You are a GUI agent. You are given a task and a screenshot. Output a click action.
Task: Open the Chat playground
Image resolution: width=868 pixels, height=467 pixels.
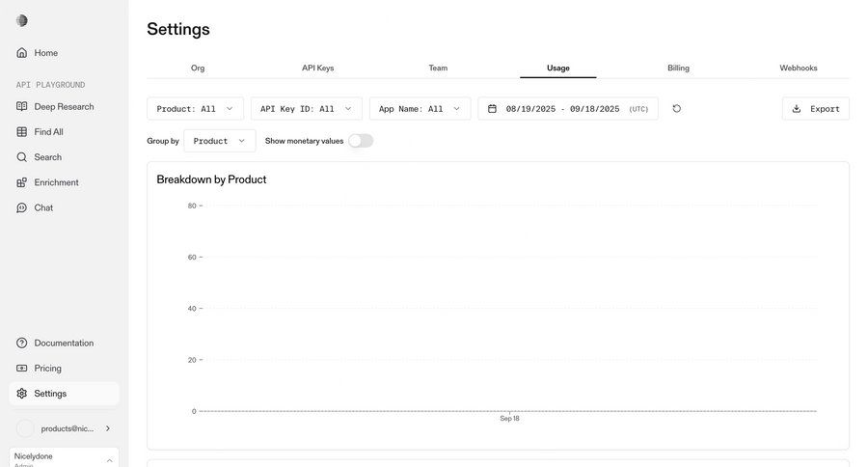point(43,207)
